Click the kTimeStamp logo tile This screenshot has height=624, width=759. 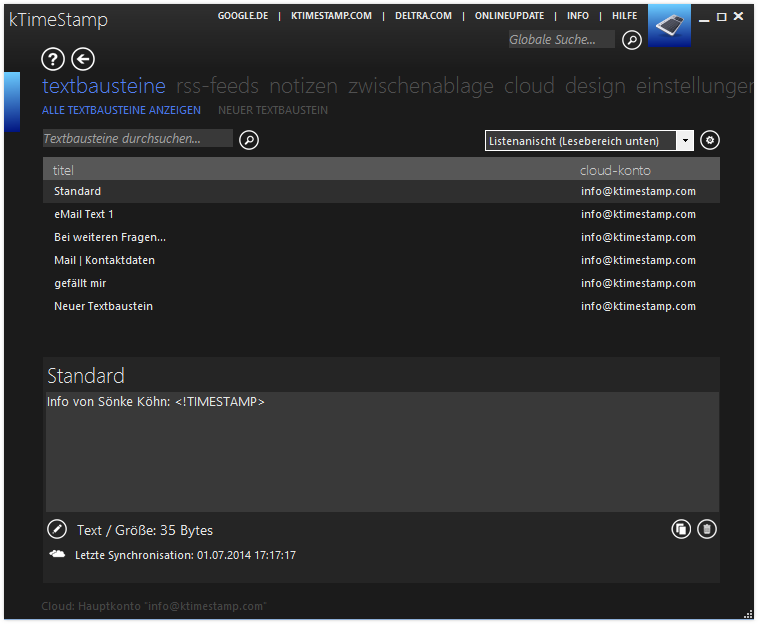pos(669,26)
